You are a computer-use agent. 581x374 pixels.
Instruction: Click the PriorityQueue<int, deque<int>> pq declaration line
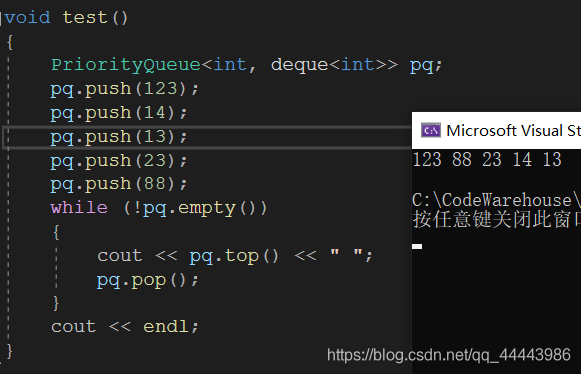coord(246,65)
